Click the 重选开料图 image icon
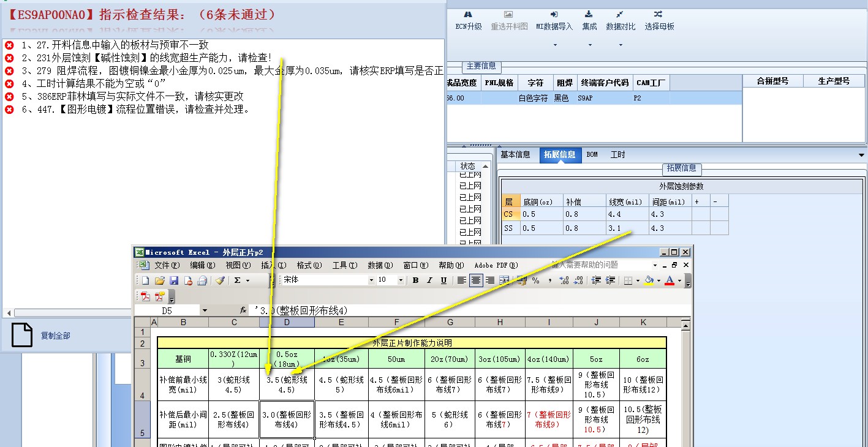Screen dimensions: 868x447 click(508, 14)
